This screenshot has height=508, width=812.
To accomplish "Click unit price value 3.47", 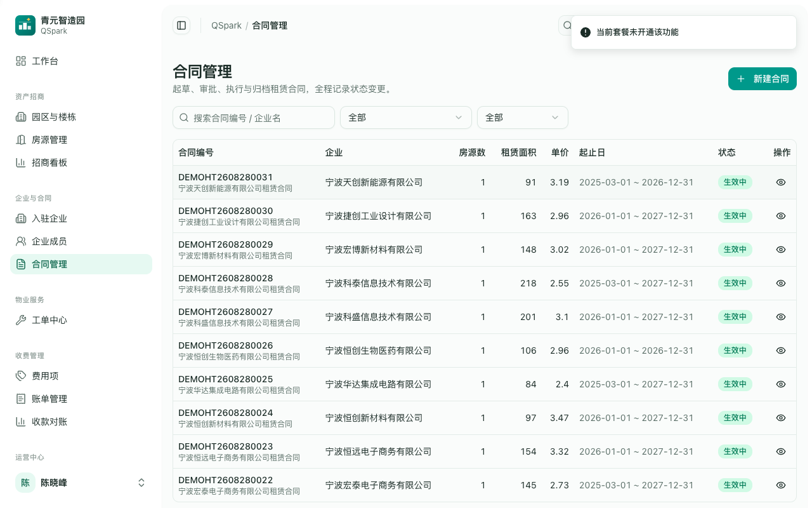I will coord(560,418).
